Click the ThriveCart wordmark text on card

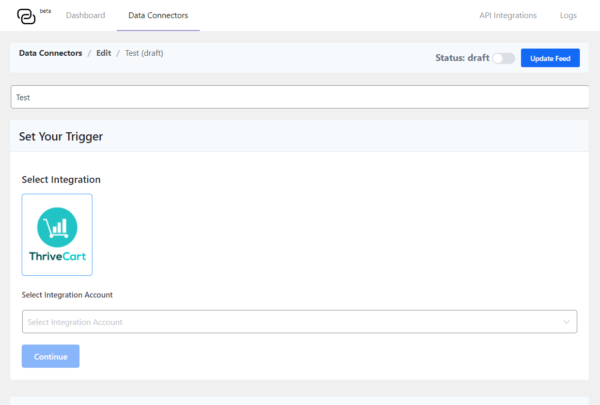57,256
